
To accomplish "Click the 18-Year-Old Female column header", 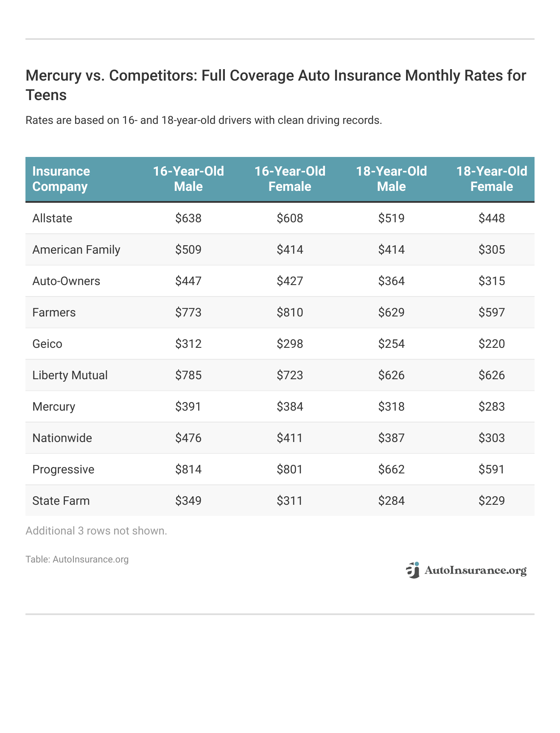I will (492, 179).
